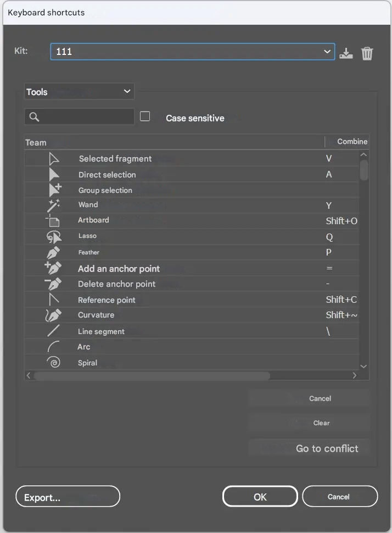This screenshot has width=392, height=533.
Task: Open the Kit 111 dropdown
Action: 192,52
